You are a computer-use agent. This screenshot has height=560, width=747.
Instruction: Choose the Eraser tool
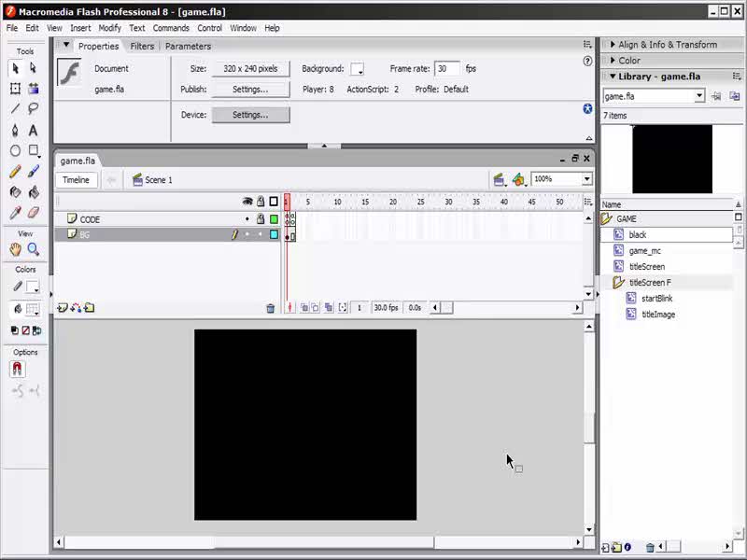[34, 213]
